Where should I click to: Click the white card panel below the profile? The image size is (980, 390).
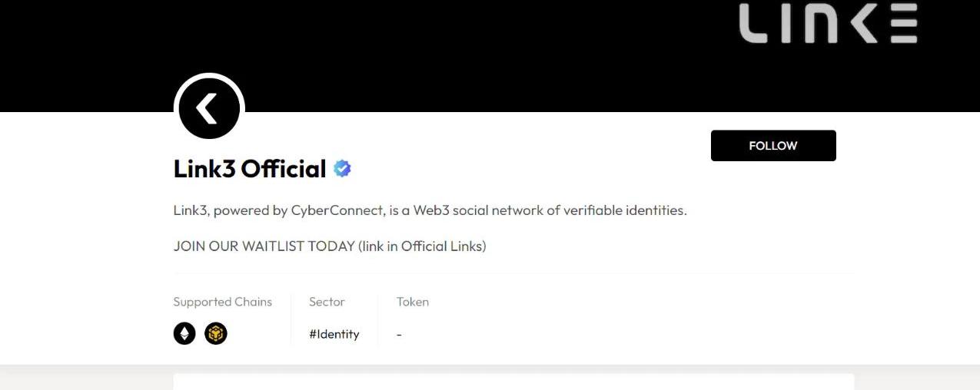click(x=513, y=382)
